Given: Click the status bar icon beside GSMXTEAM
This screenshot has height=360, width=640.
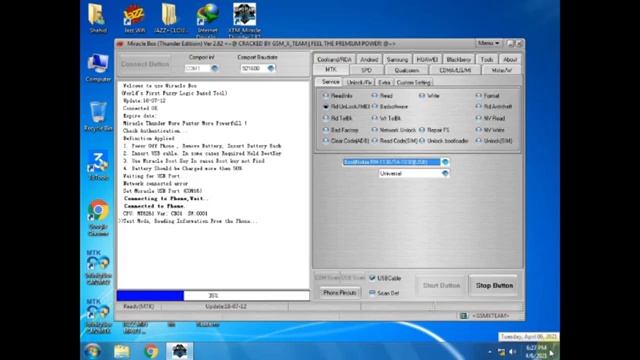Looking at the screenshot, I should (463, 316).
